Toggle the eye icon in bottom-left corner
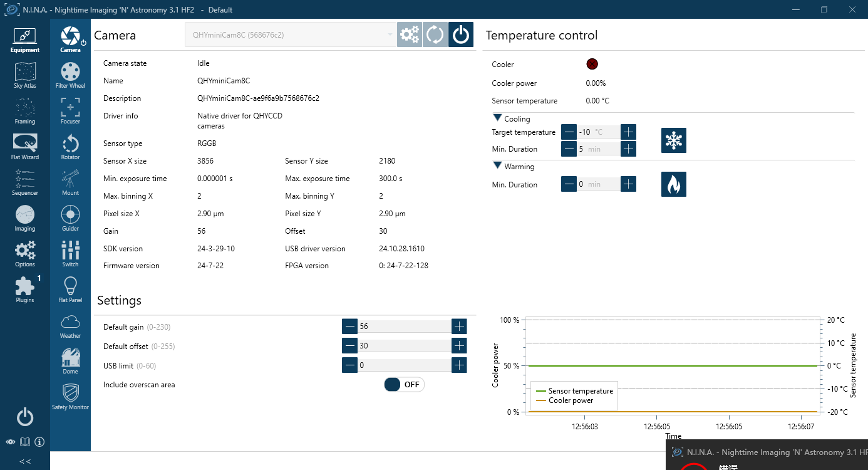The width and height of the screenshot is (868, 470). [x=11, y=442]
